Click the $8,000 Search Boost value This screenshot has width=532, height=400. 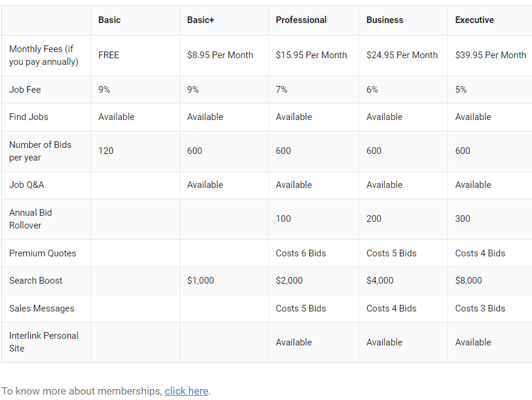coord(468,281)
